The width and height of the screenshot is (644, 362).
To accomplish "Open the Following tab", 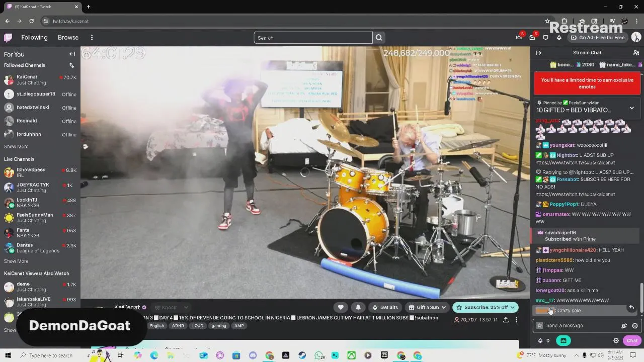I will click(x=34, y=38).
